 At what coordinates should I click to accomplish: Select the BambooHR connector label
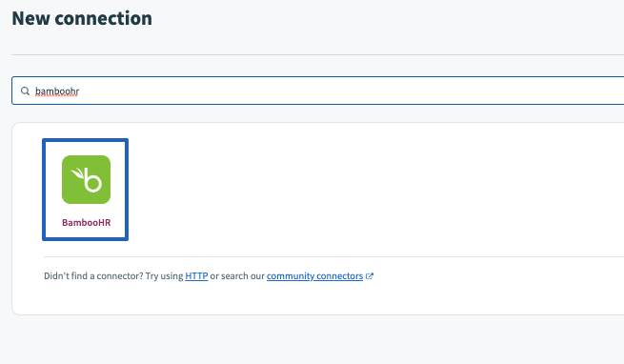tap(87, 223)
